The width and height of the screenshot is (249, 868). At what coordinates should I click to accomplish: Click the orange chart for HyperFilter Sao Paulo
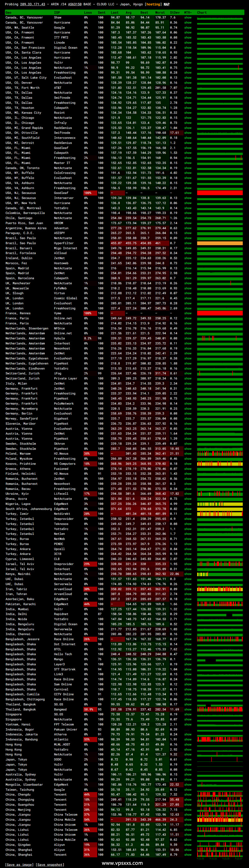coord(220,243)
